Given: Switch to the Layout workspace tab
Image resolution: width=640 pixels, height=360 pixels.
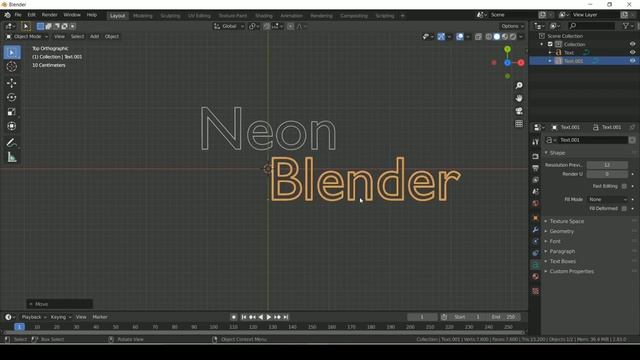Looking at the screenshot, I should [118, 16].
